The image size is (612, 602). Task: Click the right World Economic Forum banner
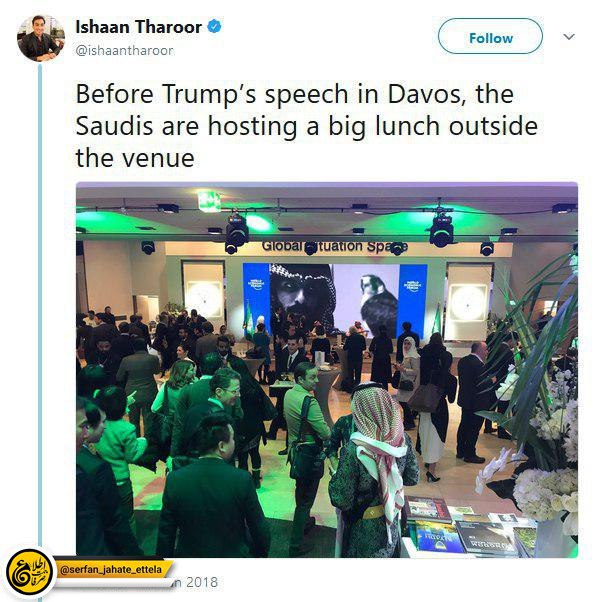412,299
